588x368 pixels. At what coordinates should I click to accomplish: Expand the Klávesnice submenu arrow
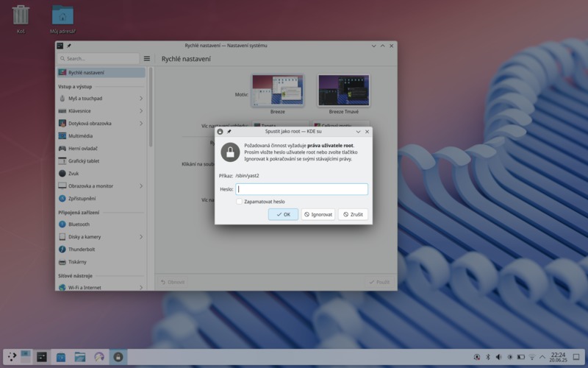140,110
